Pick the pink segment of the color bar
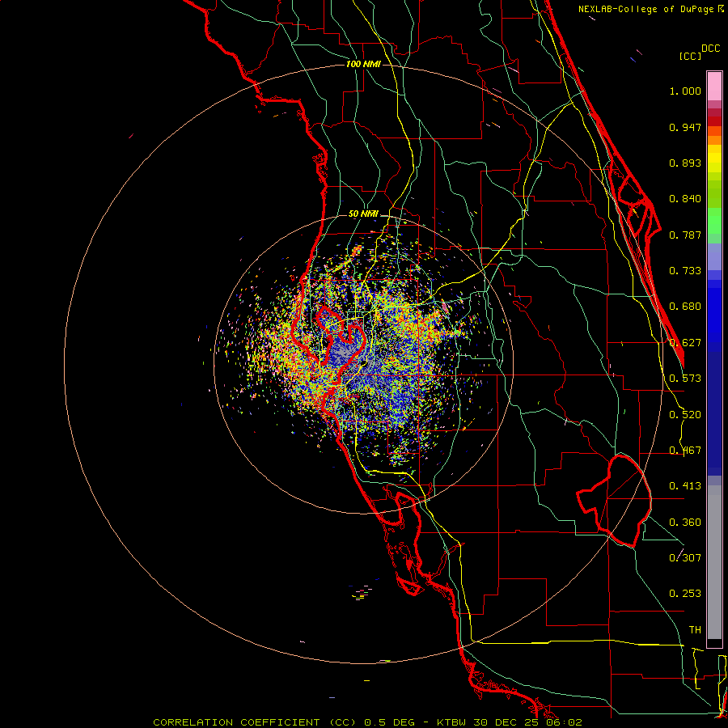 714,87
